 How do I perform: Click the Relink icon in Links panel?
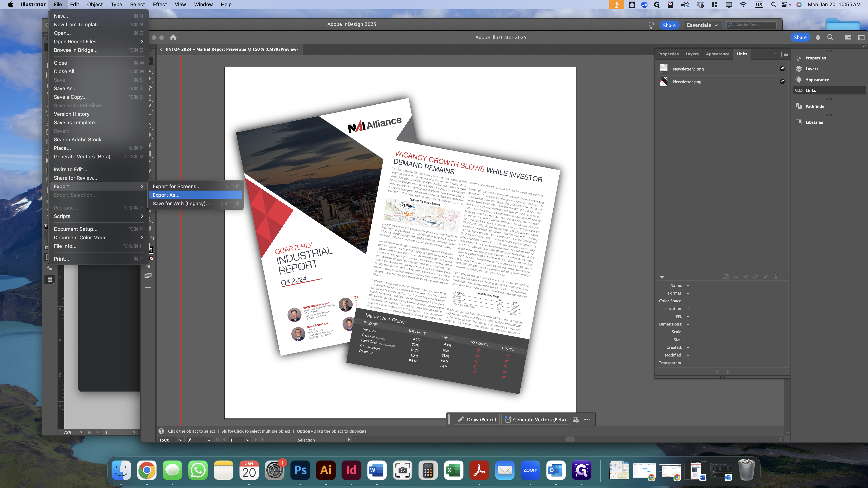click(736, 277)
